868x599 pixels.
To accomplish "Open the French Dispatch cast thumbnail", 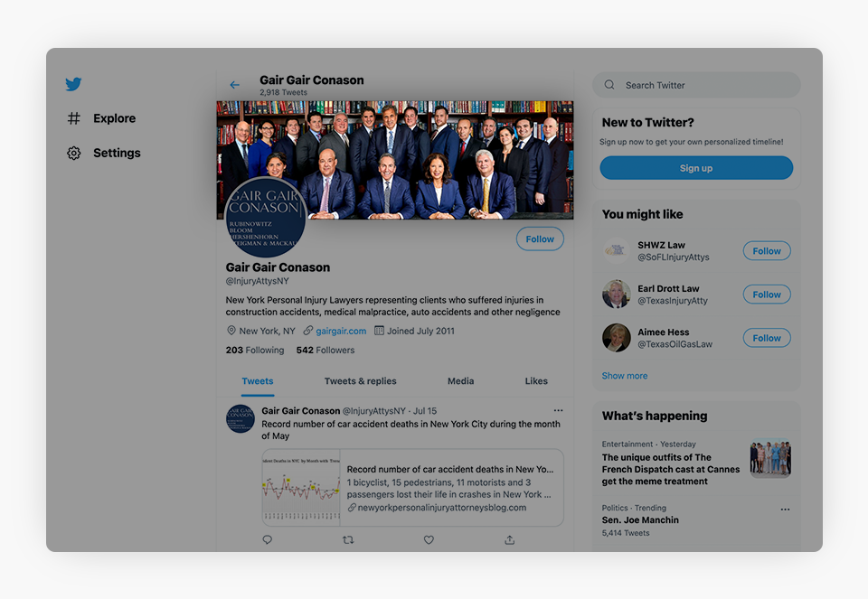I will pos(770,458).
